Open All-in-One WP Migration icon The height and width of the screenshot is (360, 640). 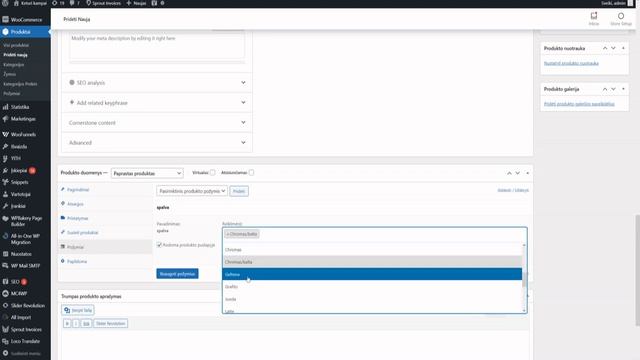click(5, 236)
